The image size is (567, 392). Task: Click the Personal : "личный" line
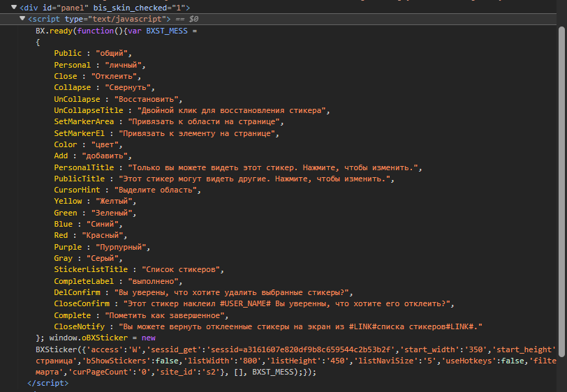tap(100, 65)
